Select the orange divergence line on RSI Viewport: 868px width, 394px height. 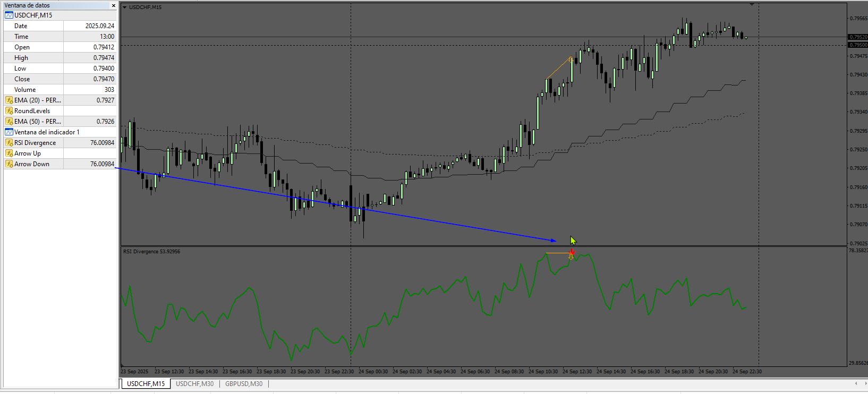(x=558, y=253)
